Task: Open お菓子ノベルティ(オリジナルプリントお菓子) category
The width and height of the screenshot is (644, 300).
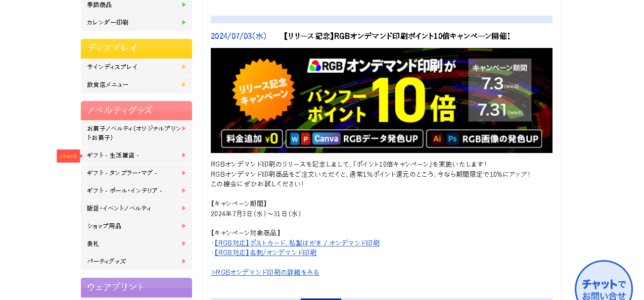Action: pos(136,133)
